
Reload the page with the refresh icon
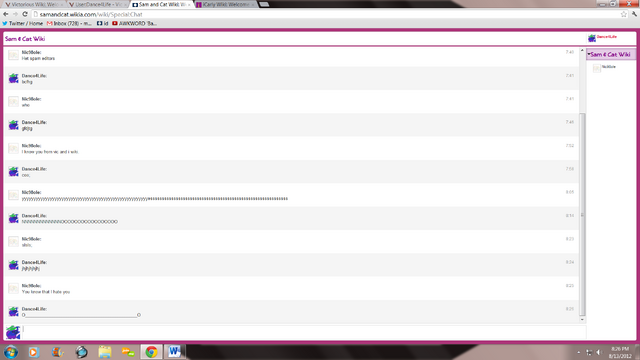click(24, 14)
